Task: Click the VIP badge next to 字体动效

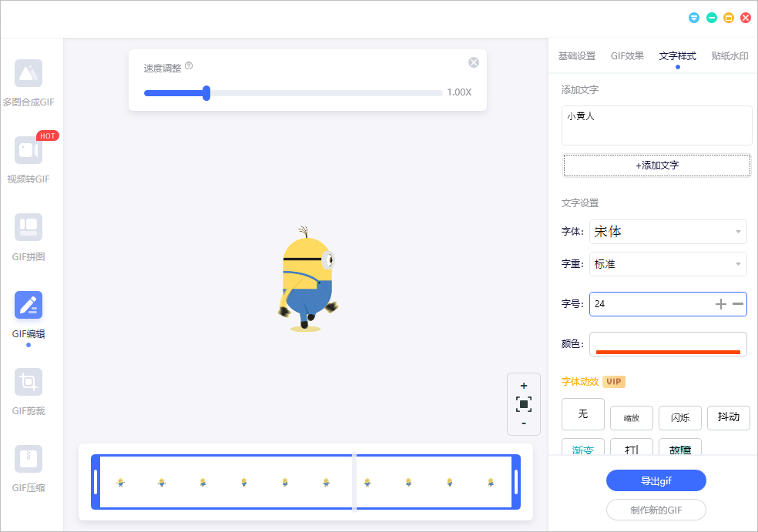Action: tap(614, 382)
